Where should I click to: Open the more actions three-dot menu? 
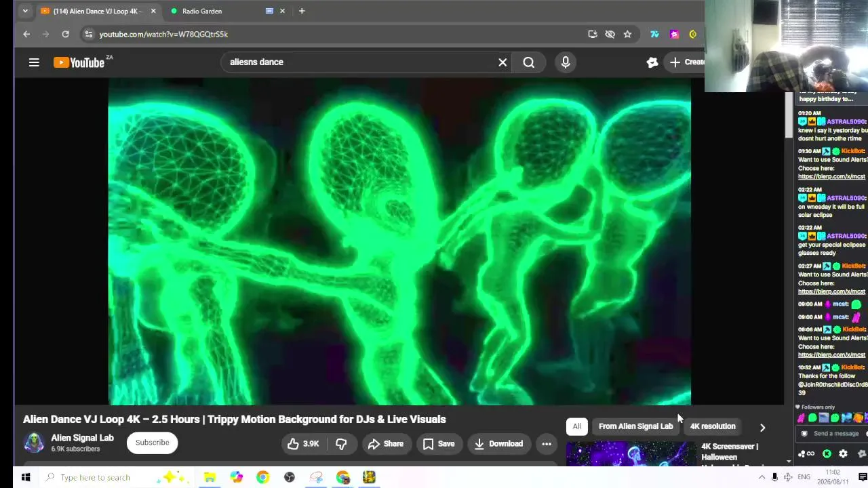547,444
